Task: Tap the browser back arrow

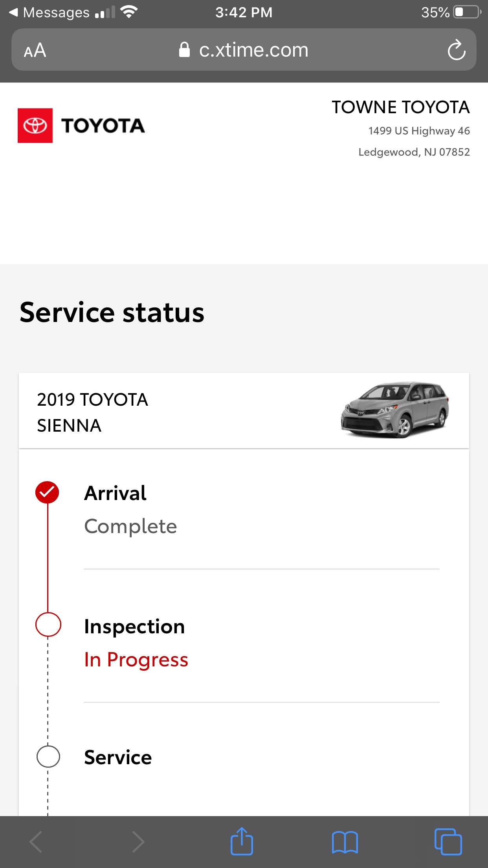Action: (x=36, y=842)
